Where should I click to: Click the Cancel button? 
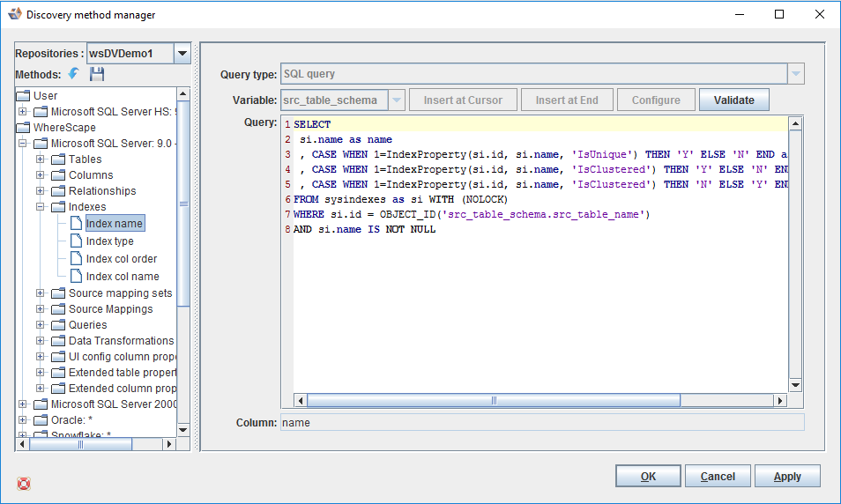pos(717,476)
